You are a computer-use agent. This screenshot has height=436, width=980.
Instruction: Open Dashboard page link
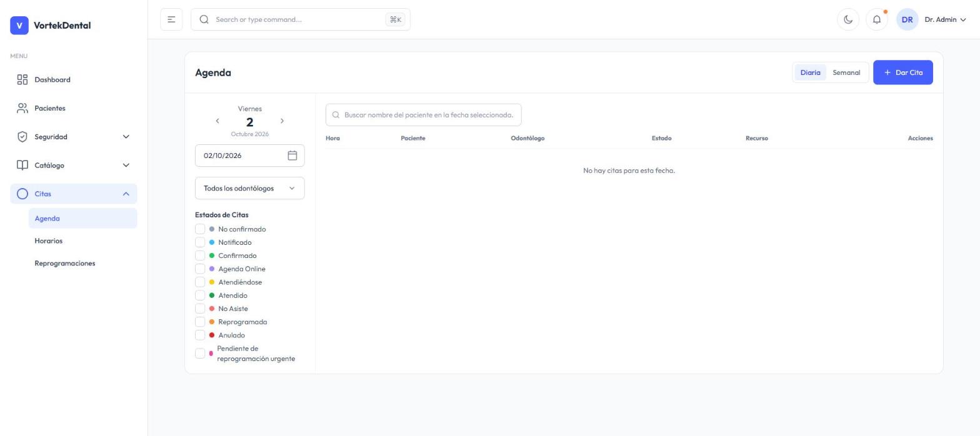pos(73,80)
